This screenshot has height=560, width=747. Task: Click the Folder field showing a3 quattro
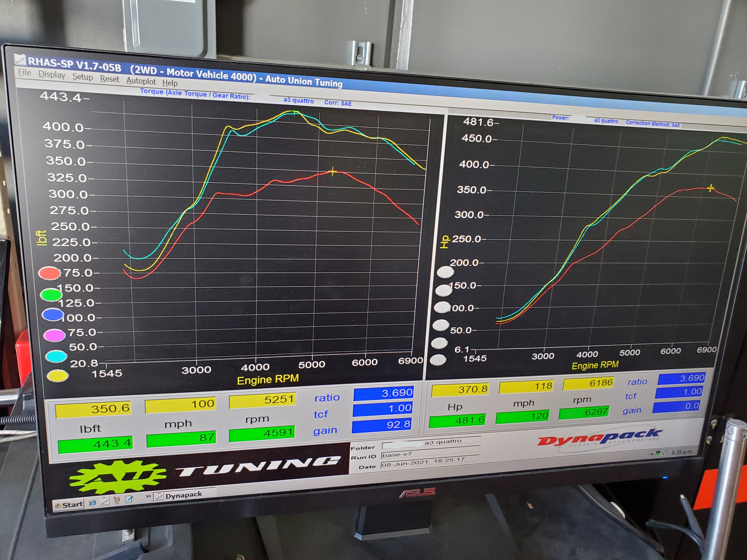pos(431,443)
